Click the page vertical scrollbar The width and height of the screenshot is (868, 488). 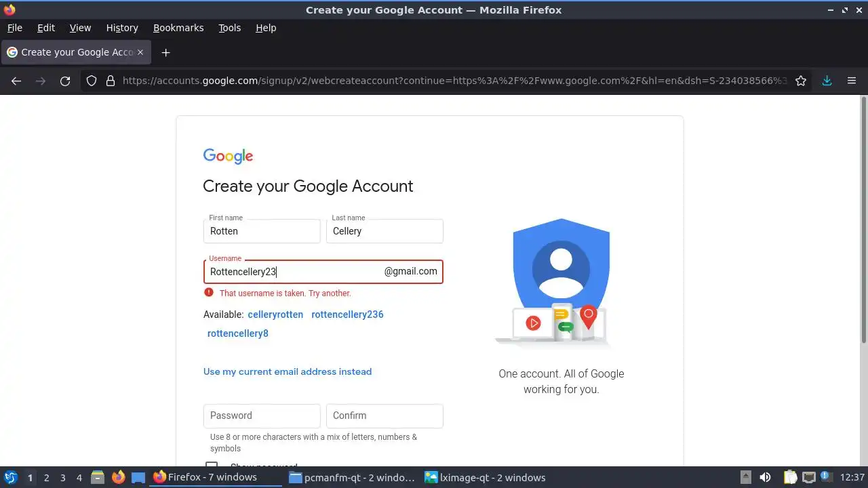click(864, 220)
